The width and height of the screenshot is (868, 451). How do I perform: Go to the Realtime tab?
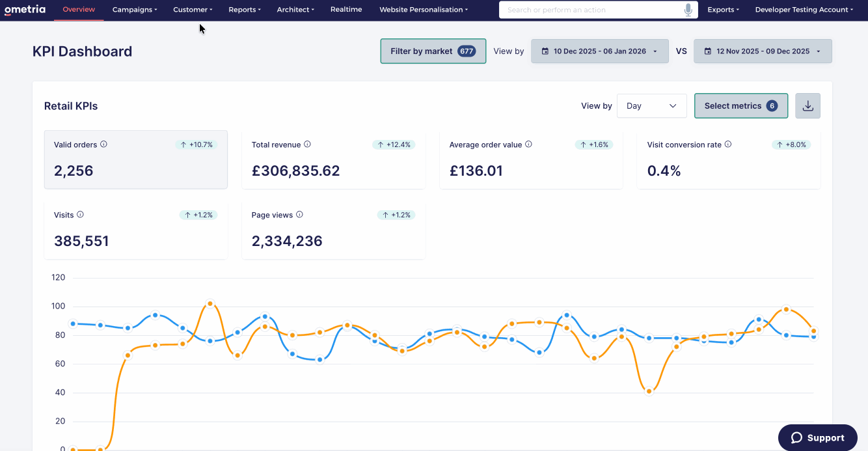346,10
